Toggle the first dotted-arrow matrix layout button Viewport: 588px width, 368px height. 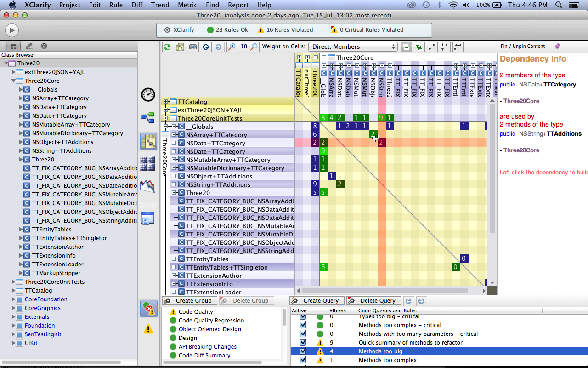[432, 46]
